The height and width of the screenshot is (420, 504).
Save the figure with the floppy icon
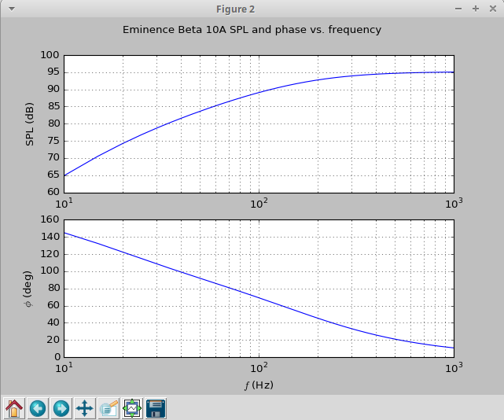click(156, 408)
